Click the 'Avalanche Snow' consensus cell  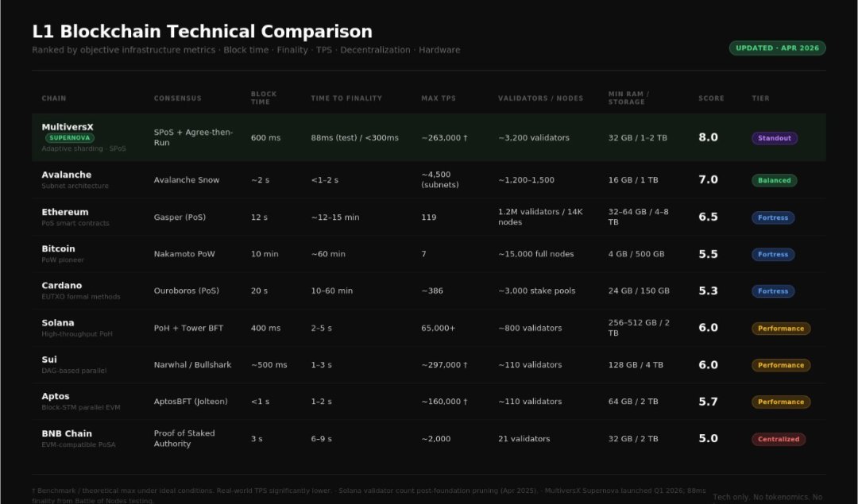pyautogui.click(x=186, y=180)
